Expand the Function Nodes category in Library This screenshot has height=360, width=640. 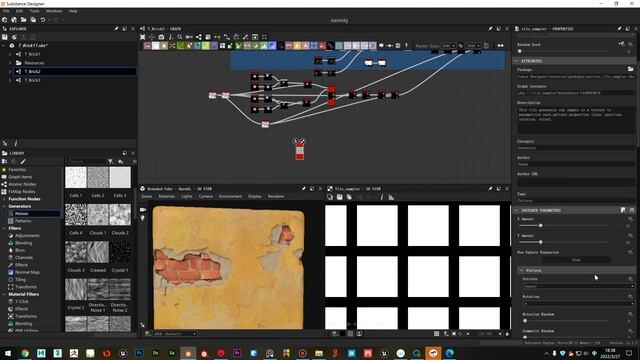pyautogui.click(x=4, y=199)
